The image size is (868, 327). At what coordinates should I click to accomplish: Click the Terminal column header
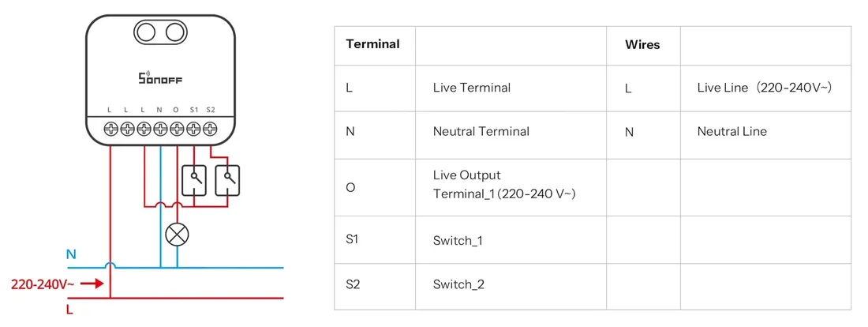point(372,44)
